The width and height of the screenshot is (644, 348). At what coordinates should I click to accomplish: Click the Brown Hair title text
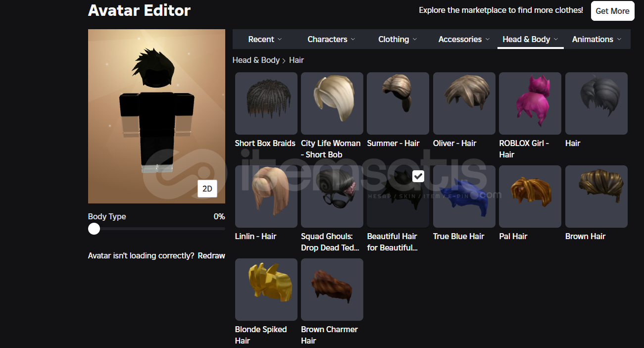pos(585,236)
